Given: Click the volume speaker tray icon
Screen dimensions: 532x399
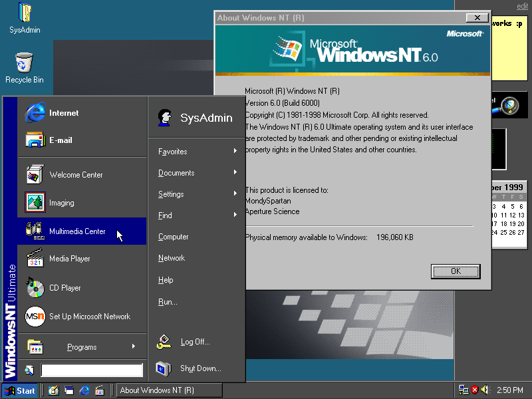Looking at the screenshot, I should click(486, 390).
